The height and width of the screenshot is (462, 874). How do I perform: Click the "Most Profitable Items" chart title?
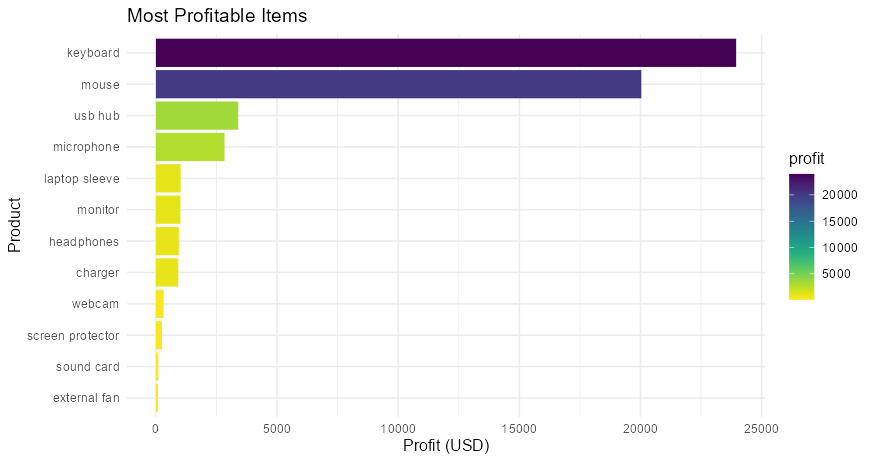tap(216, 16)
